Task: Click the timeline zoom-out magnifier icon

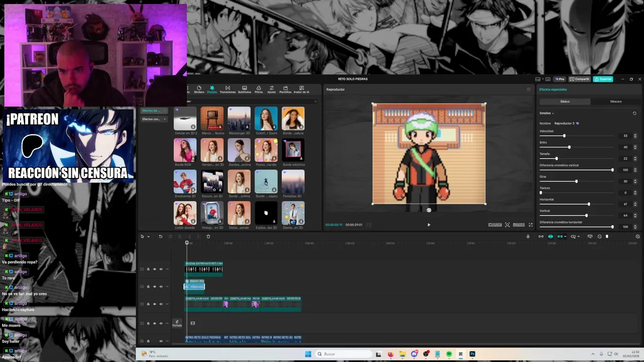Action: (599, 236)
